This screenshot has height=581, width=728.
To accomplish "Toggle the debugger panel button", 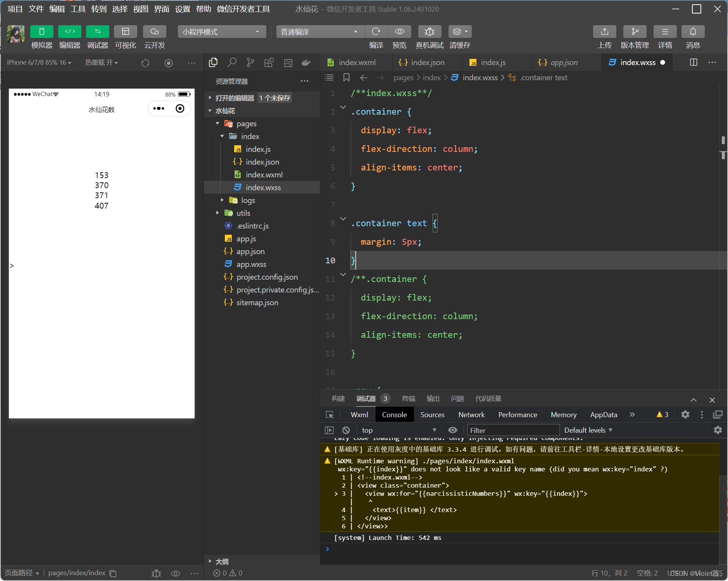I will pos(98,31).
